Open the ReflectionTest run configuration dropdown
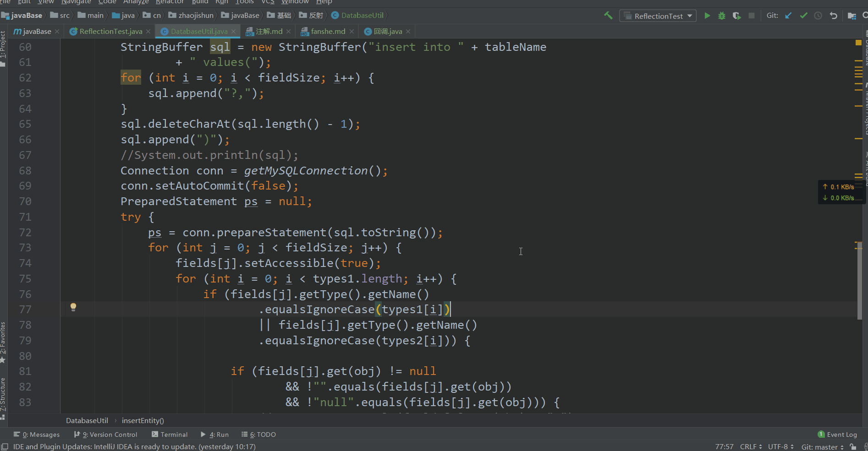868x451 pixels. (658, 16)
